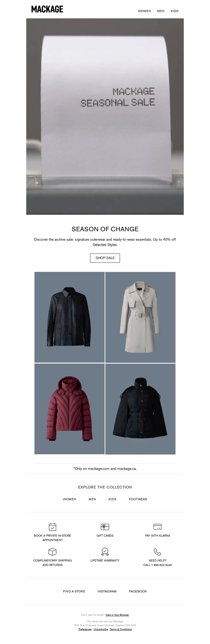
Task: Click the lifetime warranty ribbon icon
Action: tap(105, 552)
